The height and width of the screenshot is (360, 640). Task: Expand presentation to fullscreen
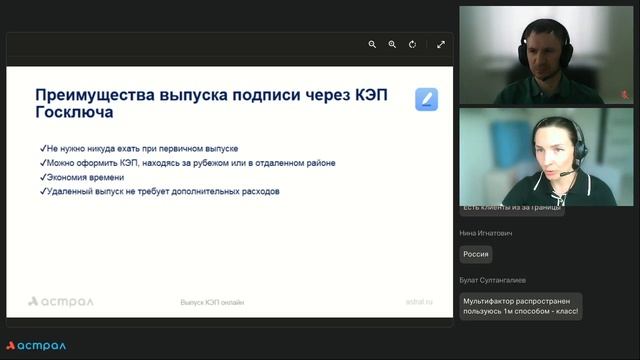[441, 44]
